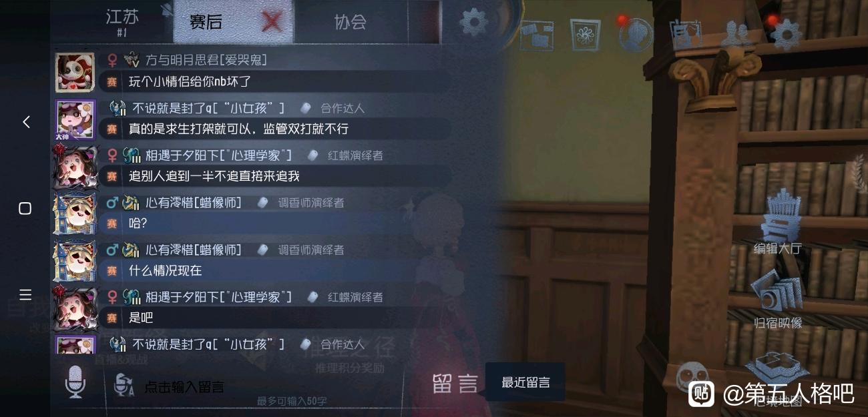
Task: Tap the Android back arrow on left bar
Action: pos(26,122)
